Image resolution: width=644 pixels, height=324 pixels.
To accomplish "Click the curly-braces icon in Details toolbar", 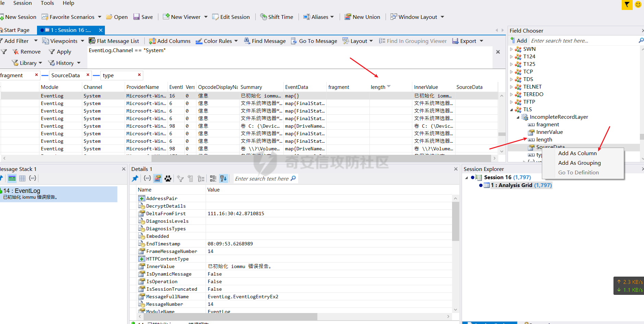I will coord(147,178).
